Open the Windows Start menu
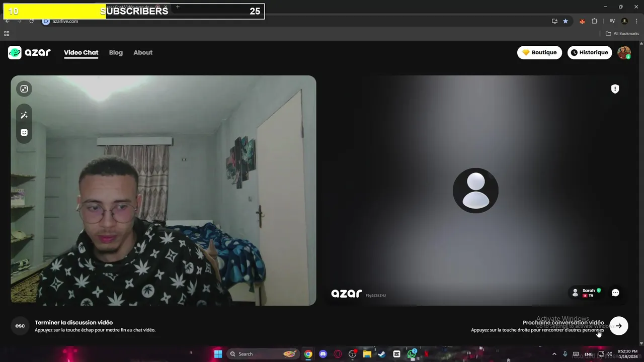 [218, 354]
